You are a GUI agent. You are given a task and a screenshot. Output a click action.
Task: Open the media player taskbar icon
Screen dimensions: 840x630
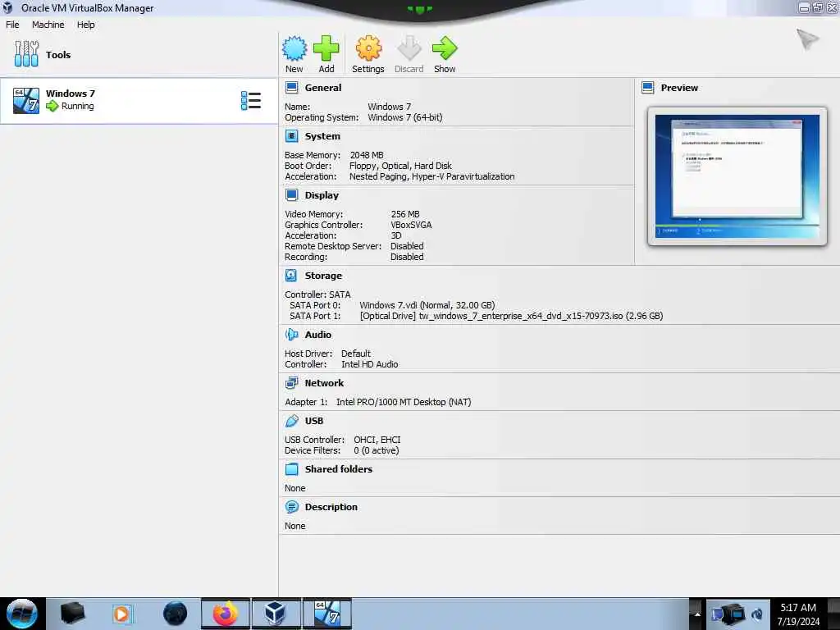tap(121, 614)
